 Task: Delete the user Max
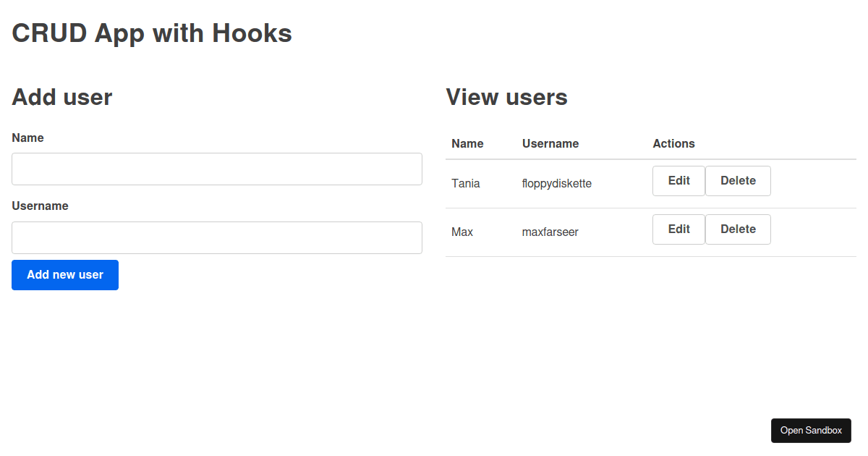point(737,229)
